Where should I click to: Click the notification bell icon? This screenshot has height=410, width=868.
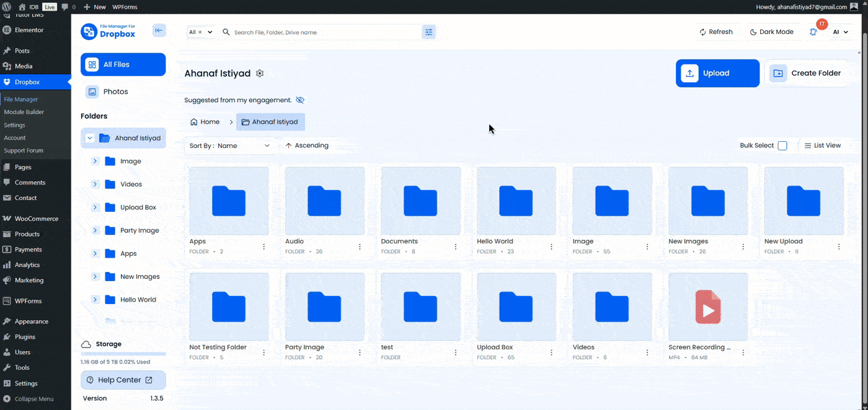click(813, 31)
